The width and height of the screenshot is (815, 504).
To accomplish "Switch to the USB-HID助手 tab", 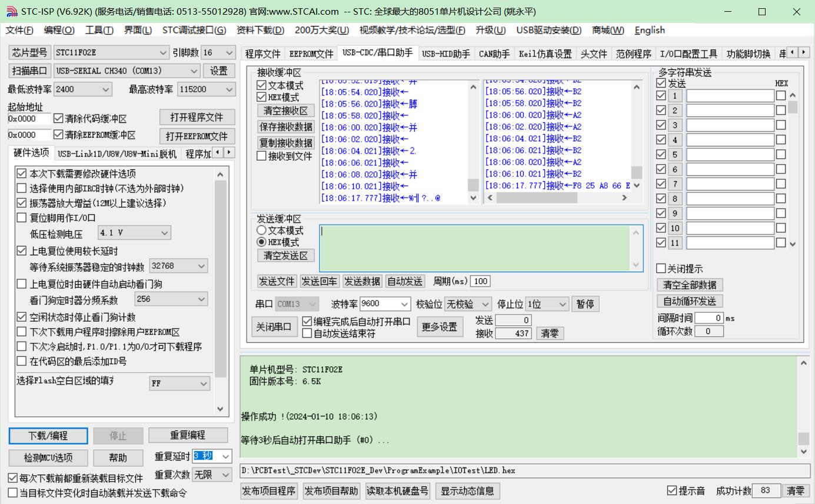I will click(x=445, y=54).
